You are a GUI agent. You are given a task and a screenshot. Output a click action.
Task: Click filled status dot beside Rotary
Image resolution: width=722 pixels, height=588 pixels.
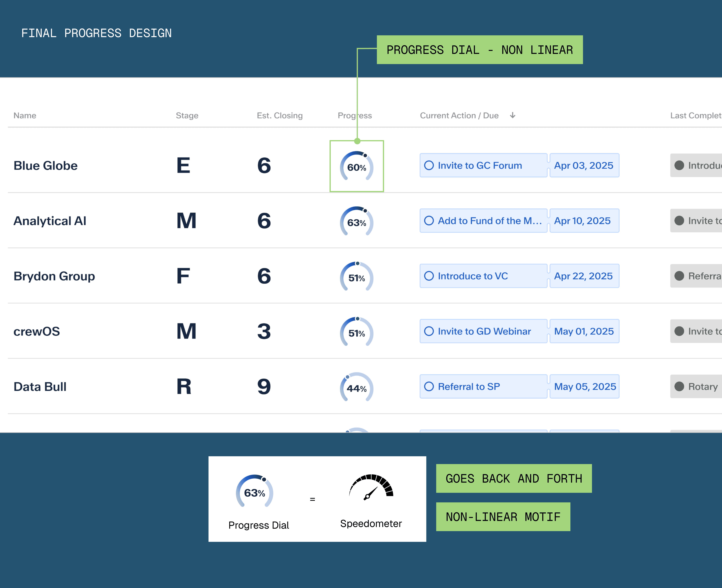(679, 387)
